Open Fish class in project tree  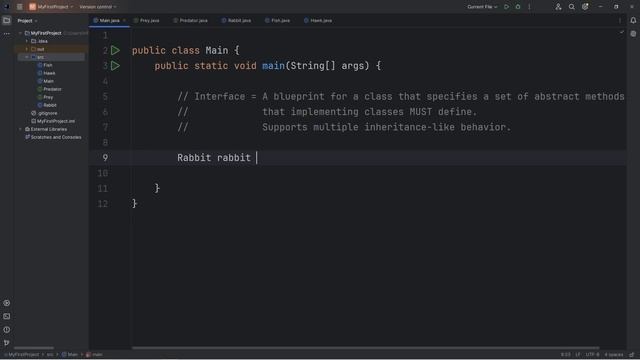point(44,65)
